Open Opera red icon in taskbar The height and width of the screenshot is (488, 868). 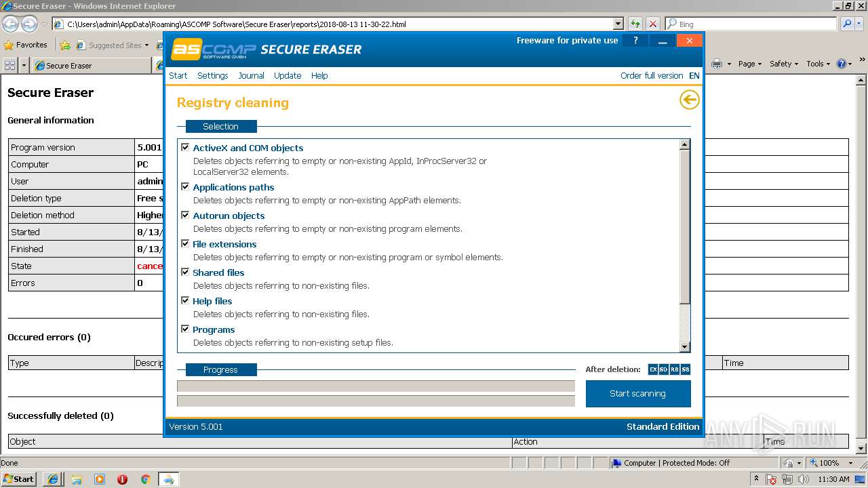point(122,479)
